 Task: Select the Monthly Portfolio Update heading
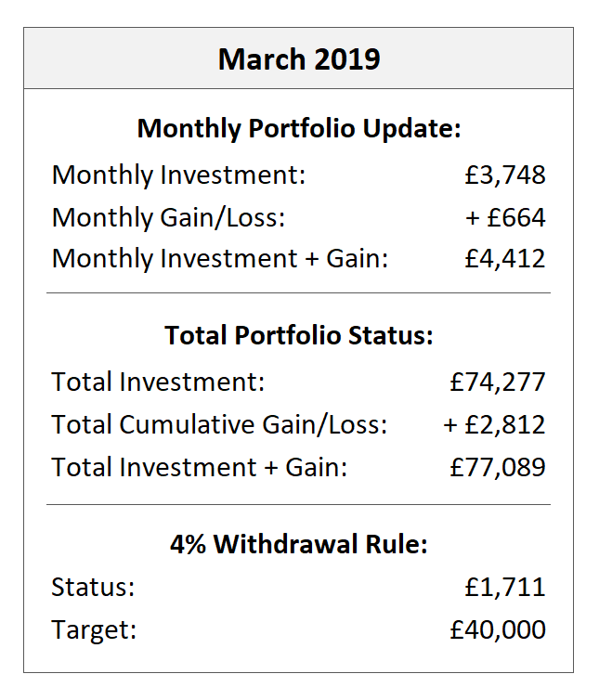[x=298, y=128]
